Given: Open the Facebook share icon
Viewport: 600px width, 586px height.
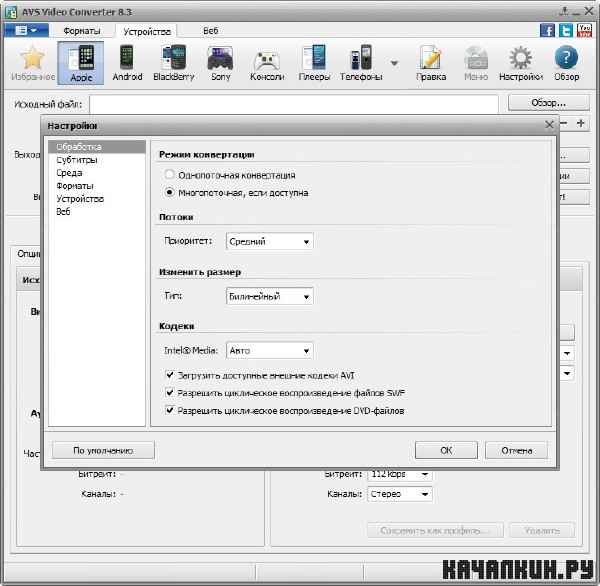Looking at the screenshot, I should 547,30.
